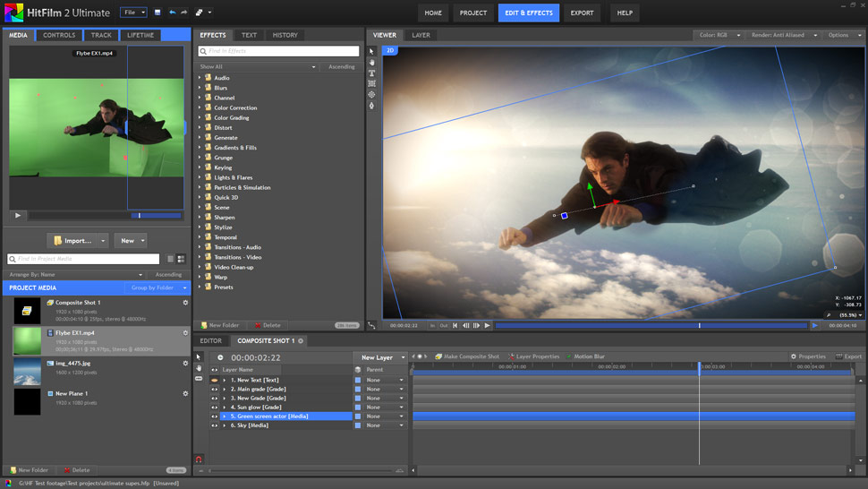The width and height of the screenshot is (868, 489).
Task: Click the Redo arrow icon
Action: [x=183, y=13]
